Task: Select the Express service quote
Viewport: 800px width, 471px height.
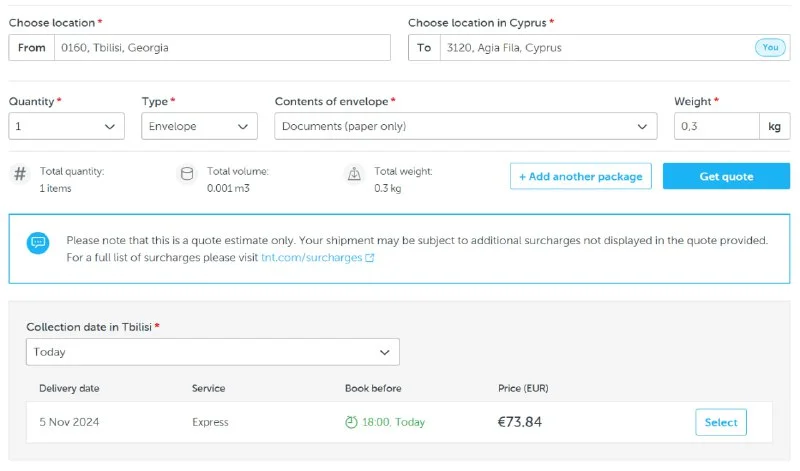Action: click(x=720, y=422)
